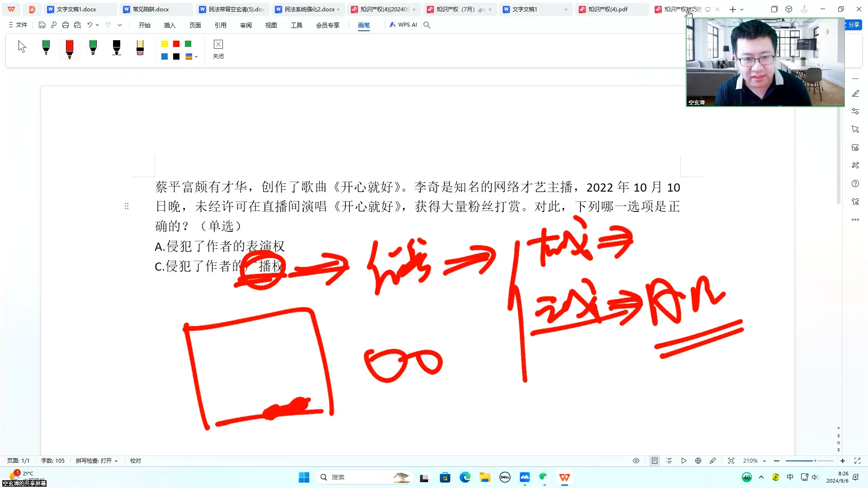Open the help question mark icon in sidebar

[x=855, y=183]
